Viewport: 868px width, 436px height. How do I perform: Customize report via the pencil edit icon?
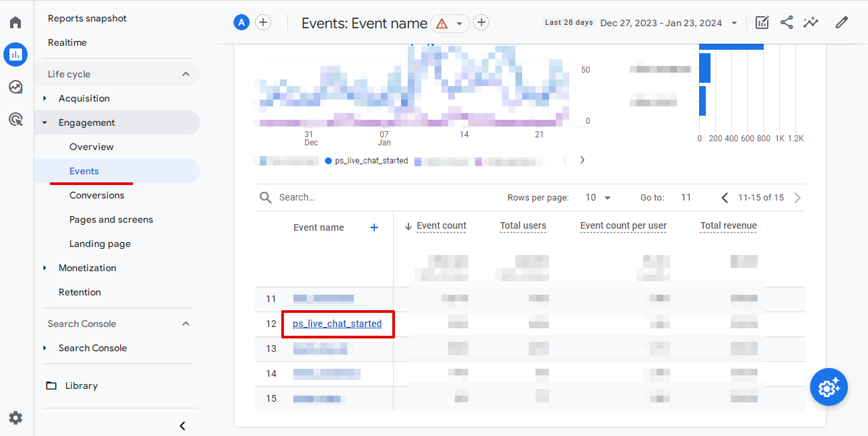pyautogui.click(x=841, y=22)
